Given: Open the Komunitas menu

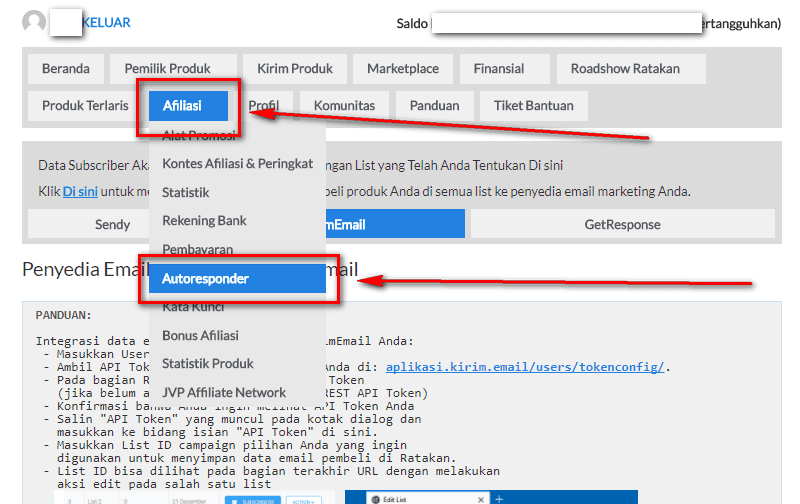Looking at the screenshot, I should point(344,105).
